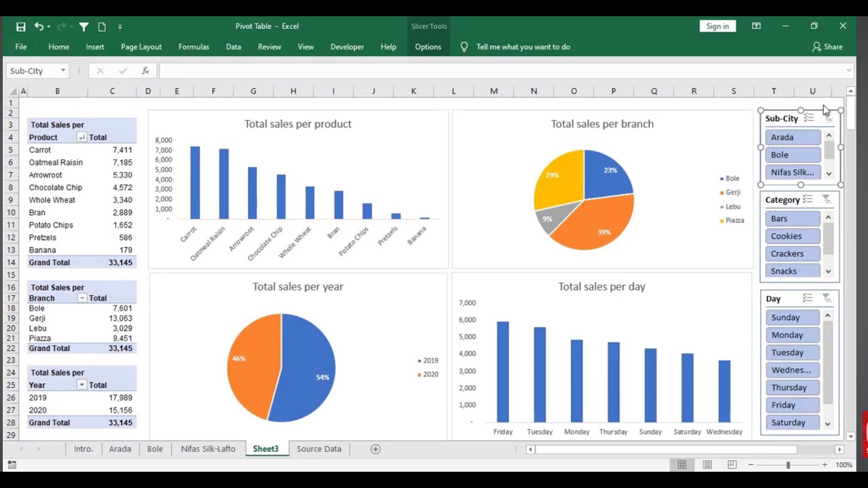Switch to the Formulas tab
868x488 pixels.
[x=194, y=47]
